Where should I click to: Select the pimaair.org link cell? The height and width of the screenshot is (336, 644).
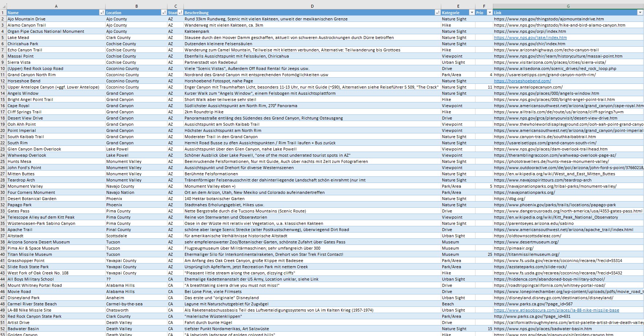tap(568, 248)
